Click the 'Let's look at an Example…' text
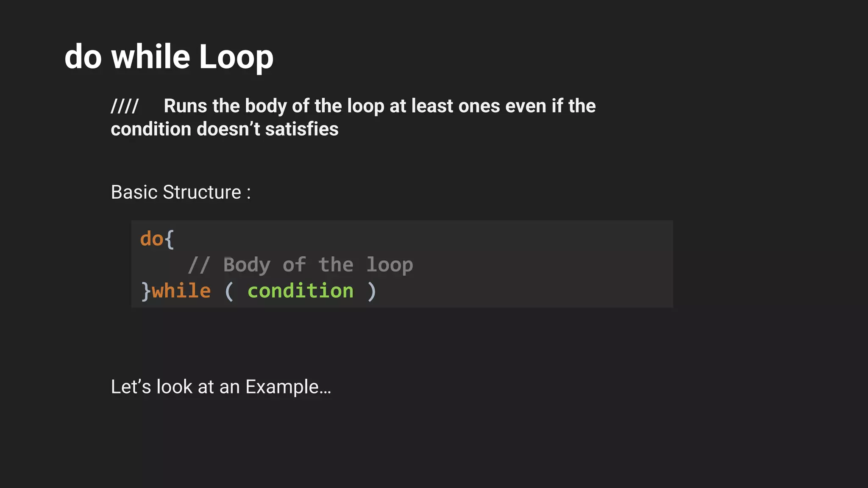868x488 pixels. [221, 387]
